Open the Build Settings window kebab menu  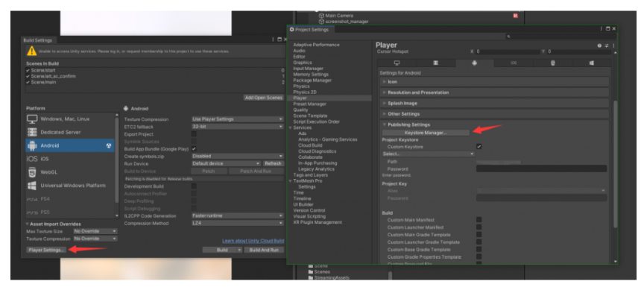tap(273, 40)
